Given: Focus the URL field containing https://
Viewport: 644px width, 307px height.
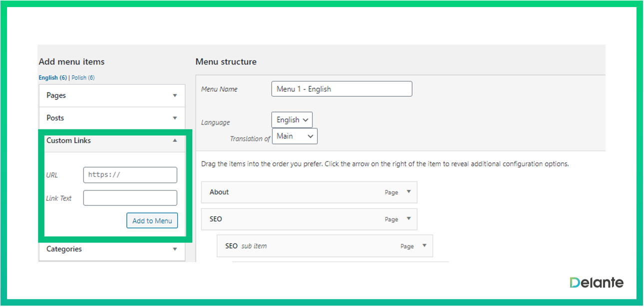Looking at the screenshot, I should pyautogui.click(x=130, y=175).
